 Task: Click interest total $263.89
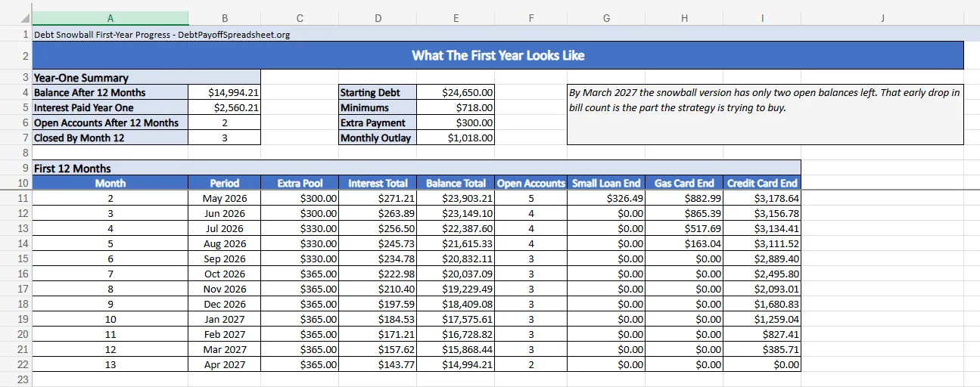pyautogui.click(x=378, y=213)
